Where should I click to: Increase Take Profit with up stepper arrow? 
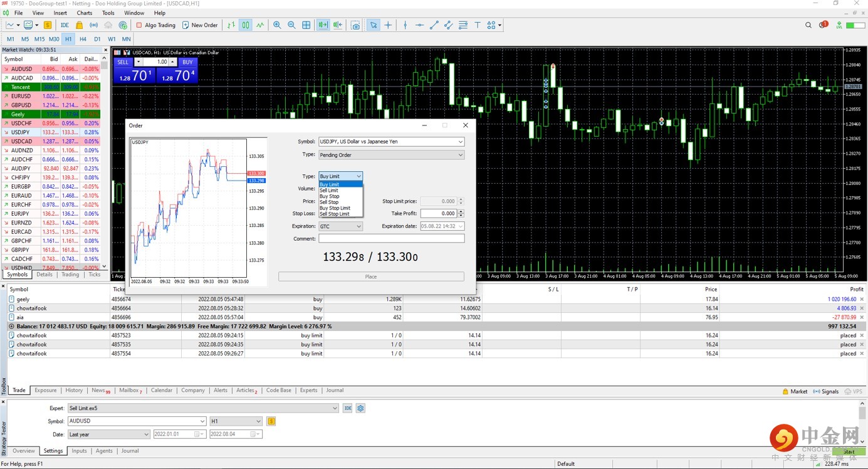click(x=461, y=211)
